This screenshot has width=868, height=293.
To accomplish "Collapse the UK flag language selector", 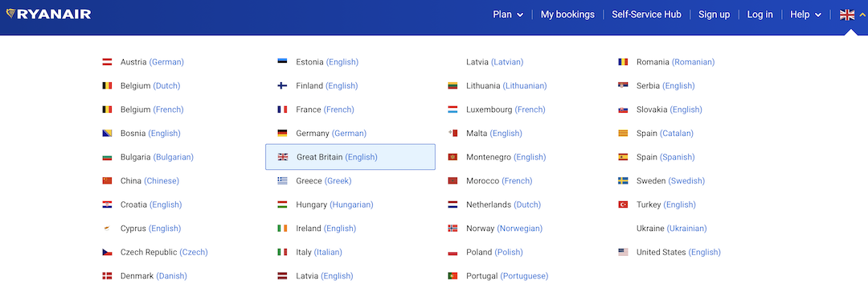I will tap(853, 15).
